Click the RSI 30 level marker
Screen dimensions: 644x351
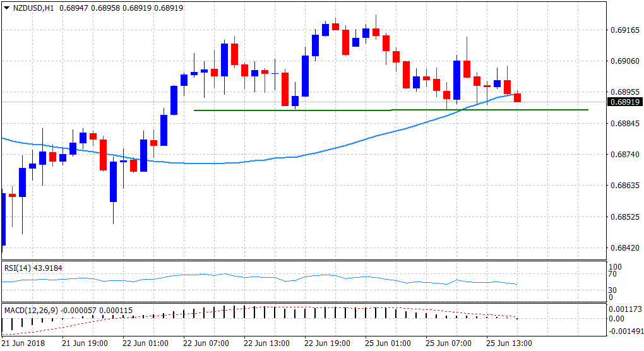611,290
